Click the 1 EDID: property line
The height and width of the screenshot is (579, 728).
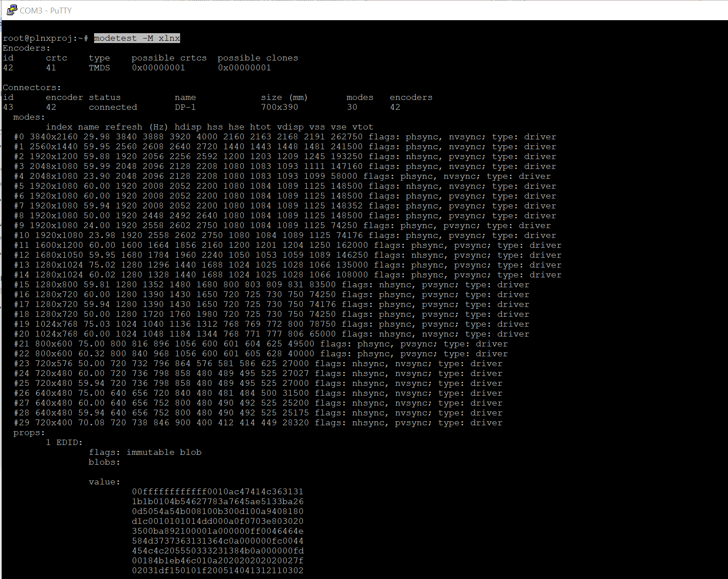point(64,442)
